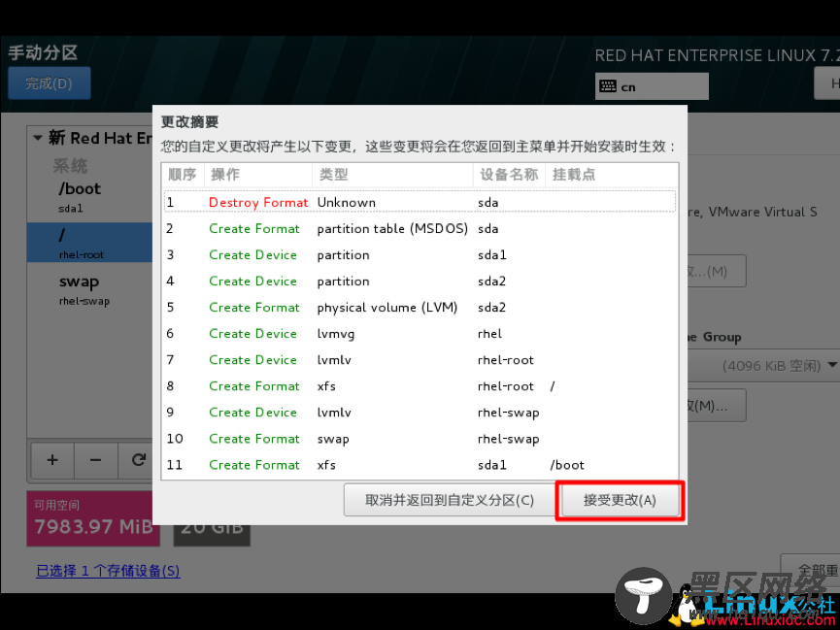840x630 pixels.
Task: Open the Volume Group dropdown (4096 KiB 空闲)
Action: coord(764,366)
